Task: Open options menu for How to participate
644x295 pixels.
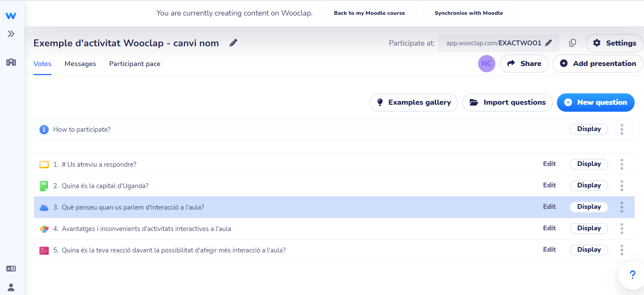Action: tap(622, 129)
